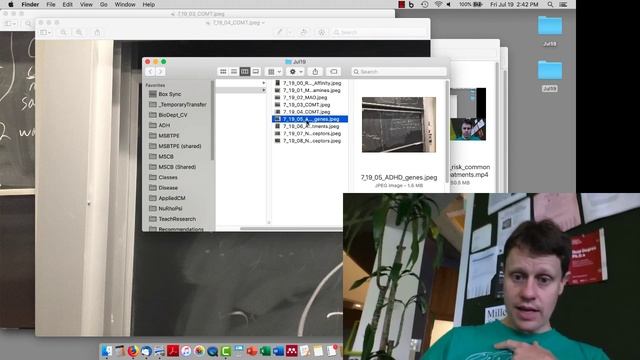Open TeachResearch folder in sidebar

[178, 219]
